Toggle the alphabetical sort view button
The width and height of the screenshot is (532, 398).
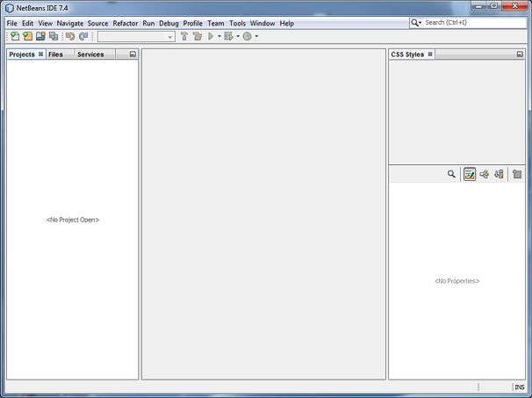[498, 174]
